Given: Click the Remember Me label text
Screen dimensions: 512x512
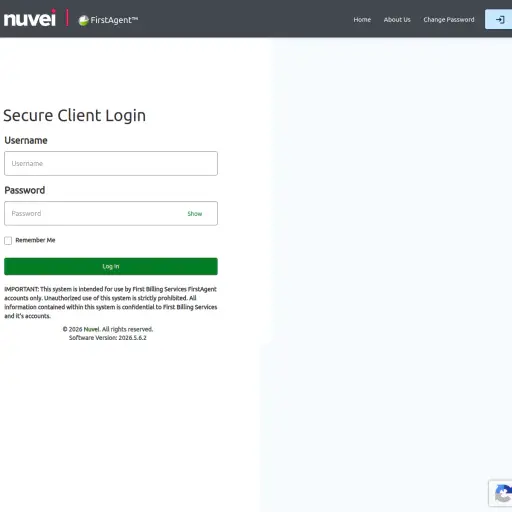Looking at the screenshot, I should coord(35,240).
